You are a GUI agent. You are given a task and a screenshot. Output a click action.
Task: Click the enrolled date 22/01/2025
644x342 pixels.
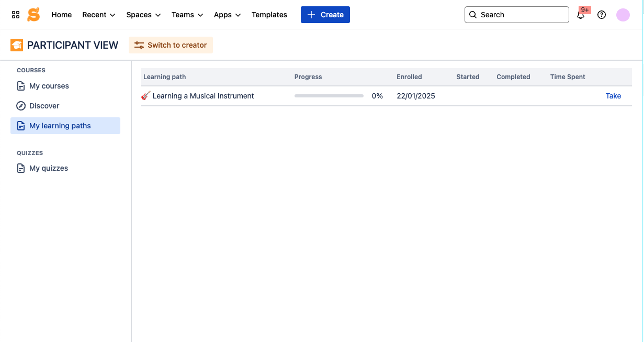[416, 96]
